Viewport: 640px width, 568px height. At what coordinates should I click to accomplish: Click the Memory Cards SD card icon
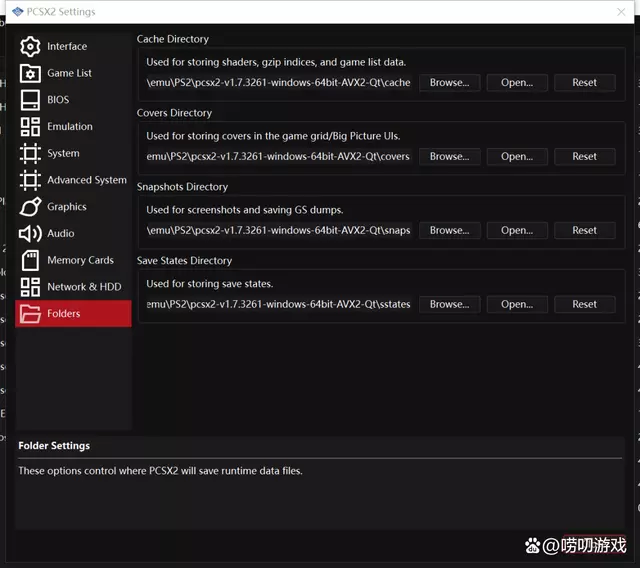pyautogui.click(x=30, y=260)
